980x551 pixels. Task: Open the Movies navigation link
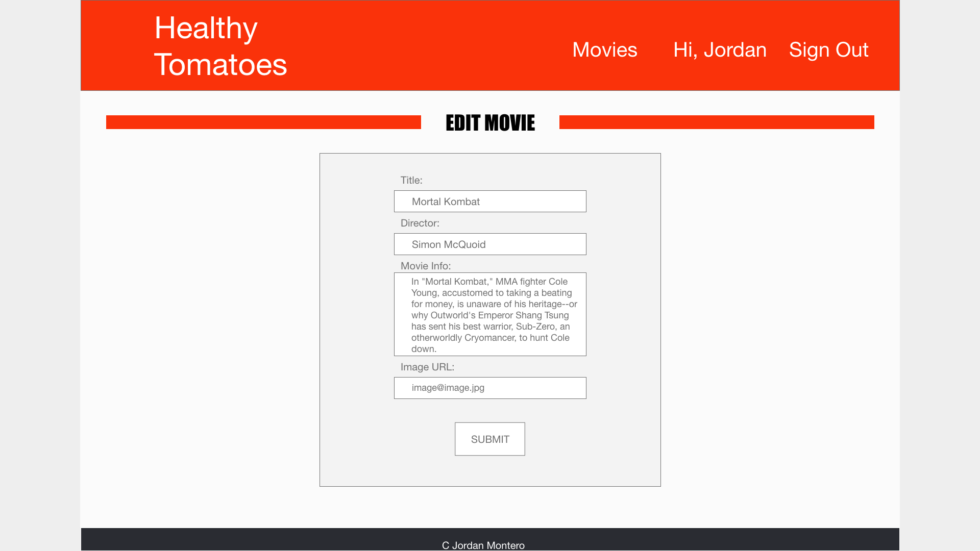[x=604, y=50]
